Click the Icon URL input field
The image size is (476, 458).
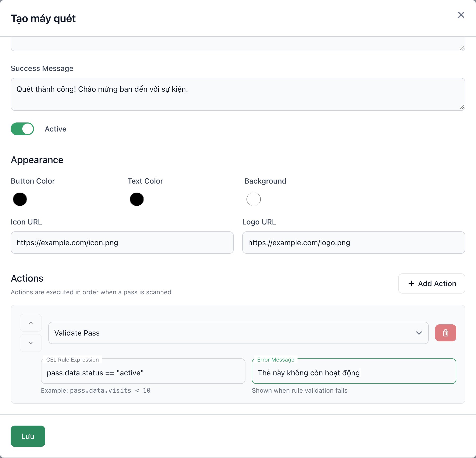point(122,243)
